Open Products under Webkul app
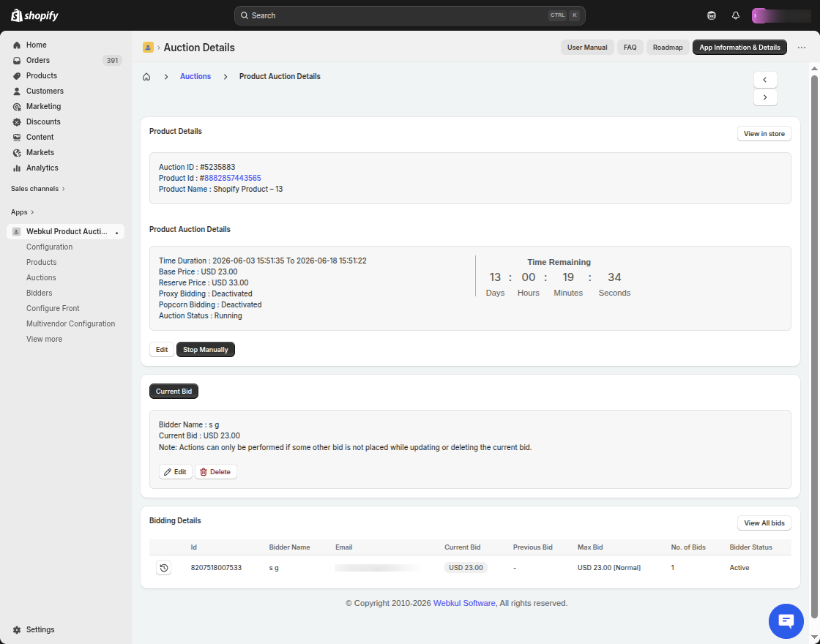 point(41,263)
